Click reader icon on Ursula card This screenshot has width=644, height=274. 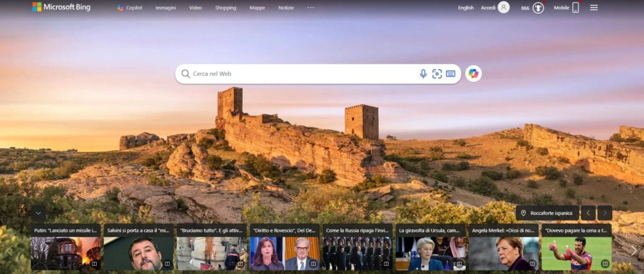(x=459, y=264)
